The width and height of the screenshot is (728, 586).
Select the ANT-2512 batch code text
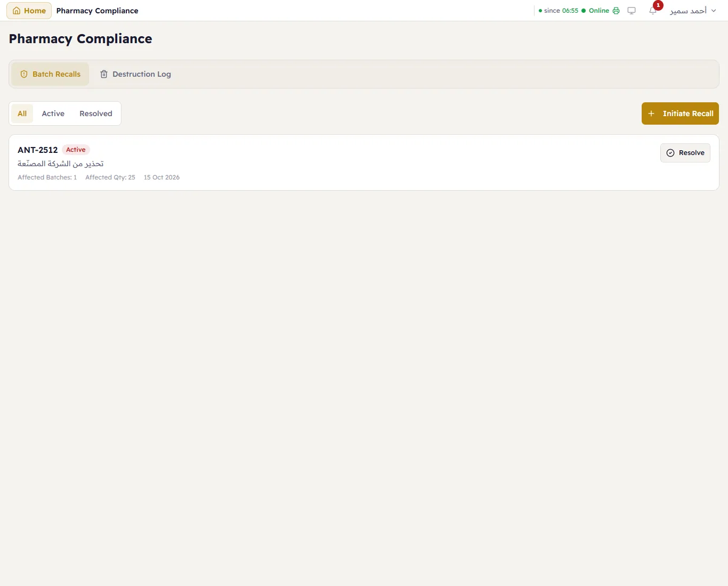pos(38,150)
